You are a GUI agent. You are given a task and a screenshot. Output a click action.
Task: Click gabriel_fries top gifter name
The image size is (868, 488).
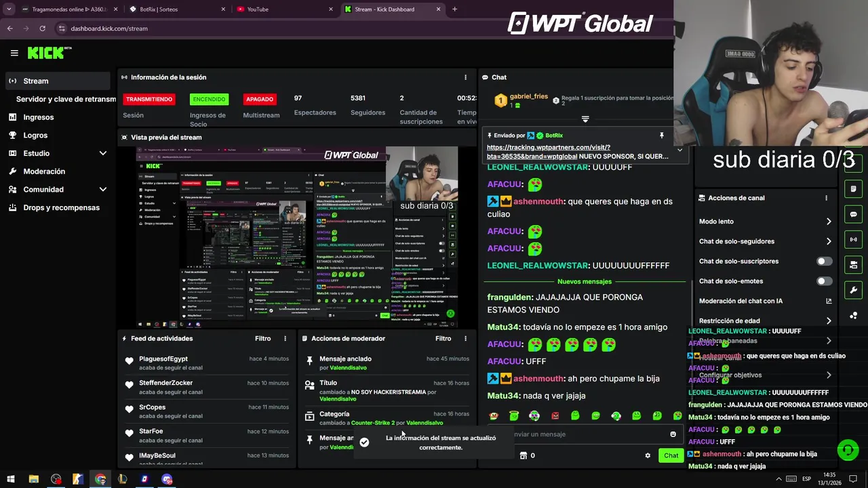pos(528,97)
